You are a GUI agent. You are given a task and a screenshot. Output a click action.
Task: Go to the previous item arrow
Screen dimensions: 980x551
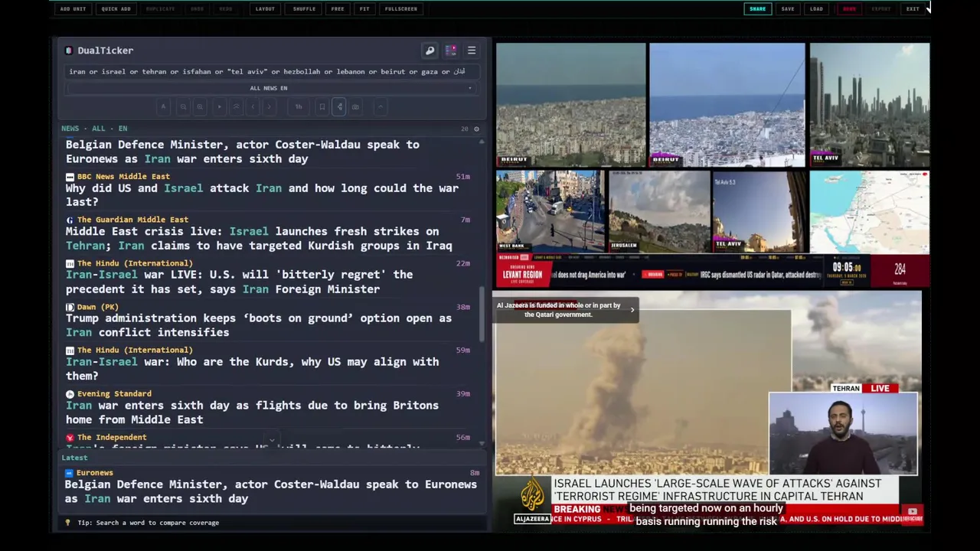coord(253,106)
